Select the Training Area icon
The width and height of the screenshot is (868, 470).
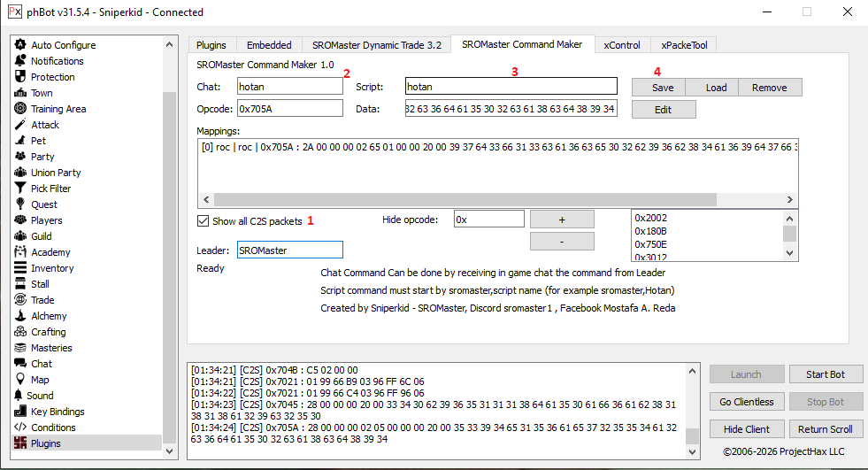click(20, 109)
